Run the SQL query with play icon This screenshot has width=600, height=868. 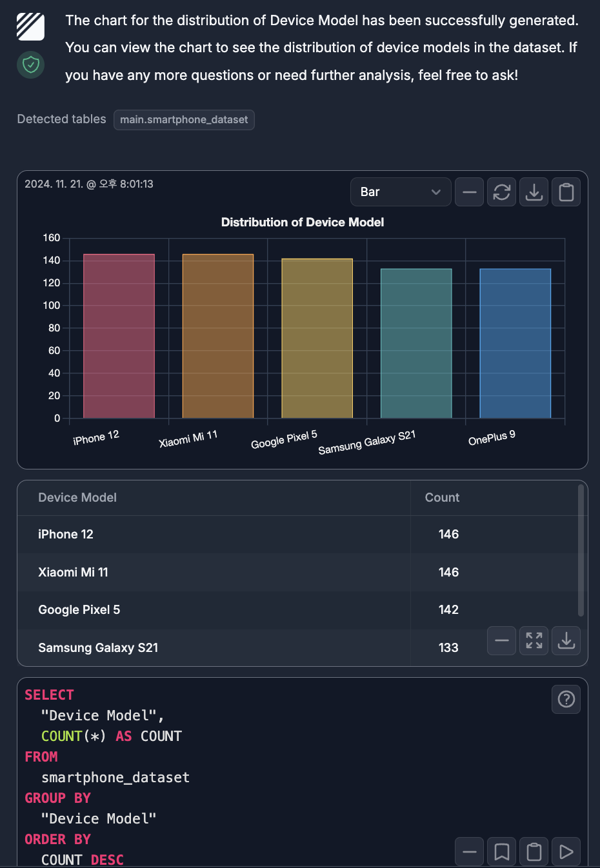[x=566, y=852]
